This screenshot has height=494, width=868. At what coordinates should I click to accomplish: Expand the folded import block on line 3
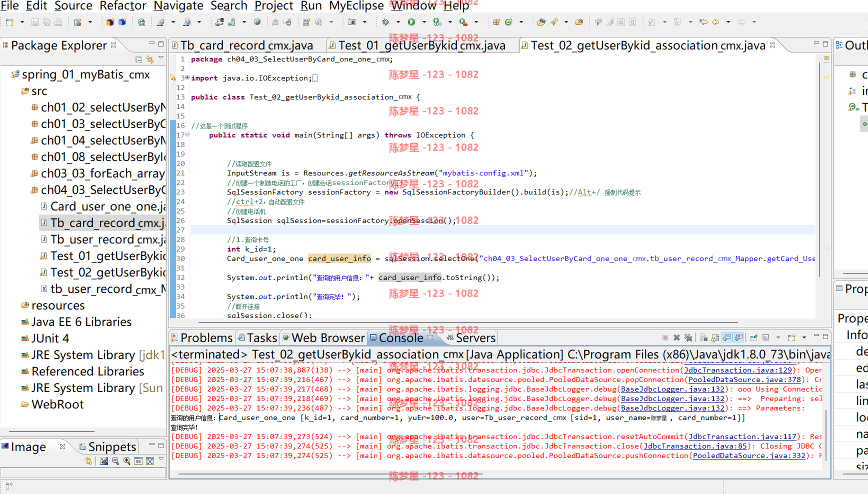click(x=187, y=77)
